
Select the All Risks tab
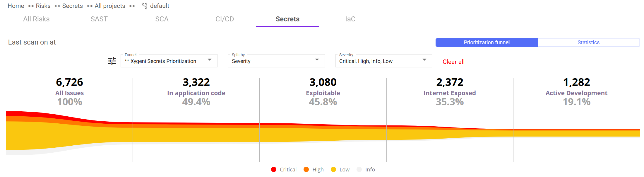click(x=36, y=19)
